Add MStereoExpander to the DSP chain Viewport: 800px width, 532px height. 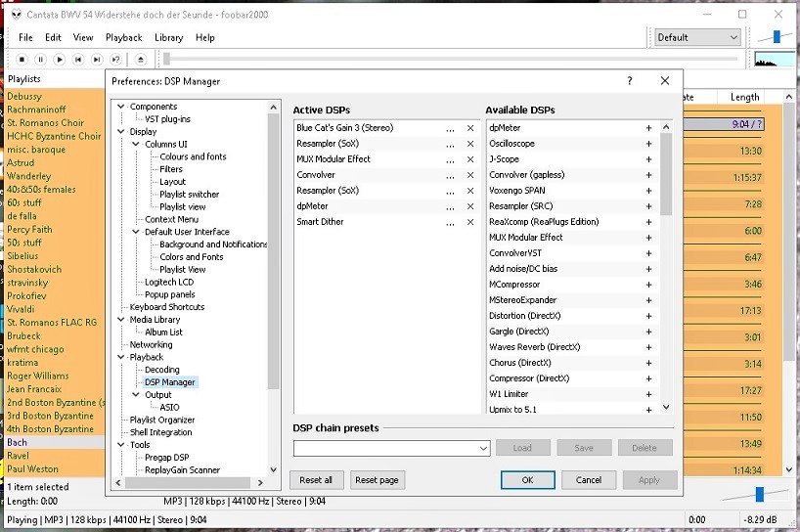click(649, 301)
